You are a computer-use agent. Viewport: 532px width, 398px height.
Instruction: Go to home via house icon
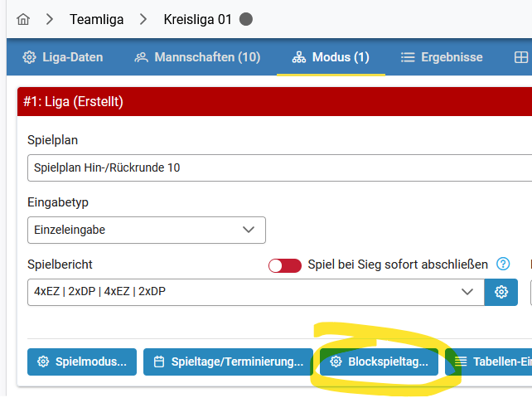click(23, 19)
